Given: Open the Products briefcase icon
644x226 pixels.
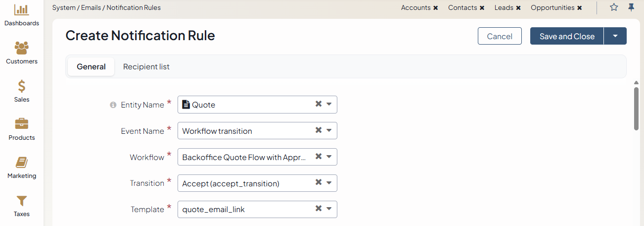Looking at the screenshot, I should tap(21, 124).
